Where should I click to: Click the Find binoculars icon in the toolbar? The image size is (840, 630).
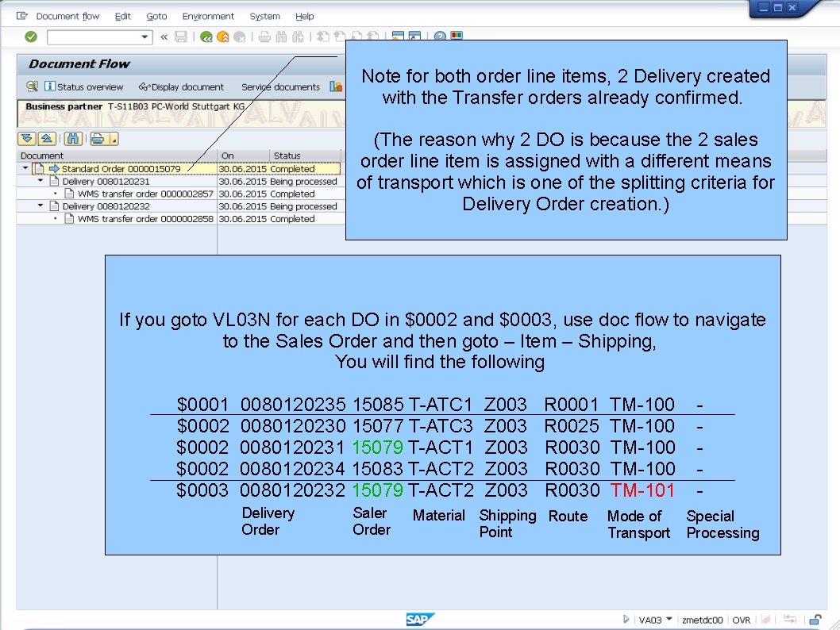click(x=282, y=36)
